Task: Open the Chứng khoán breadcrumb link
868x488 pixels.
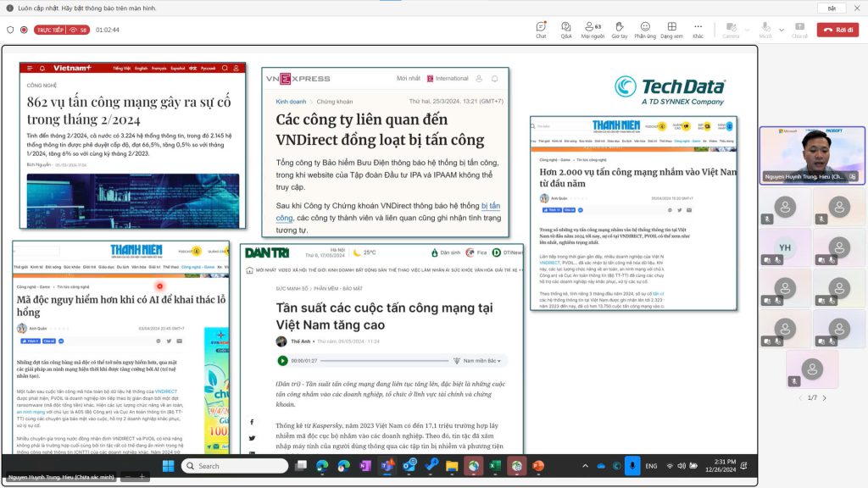Action: (334, 102)
